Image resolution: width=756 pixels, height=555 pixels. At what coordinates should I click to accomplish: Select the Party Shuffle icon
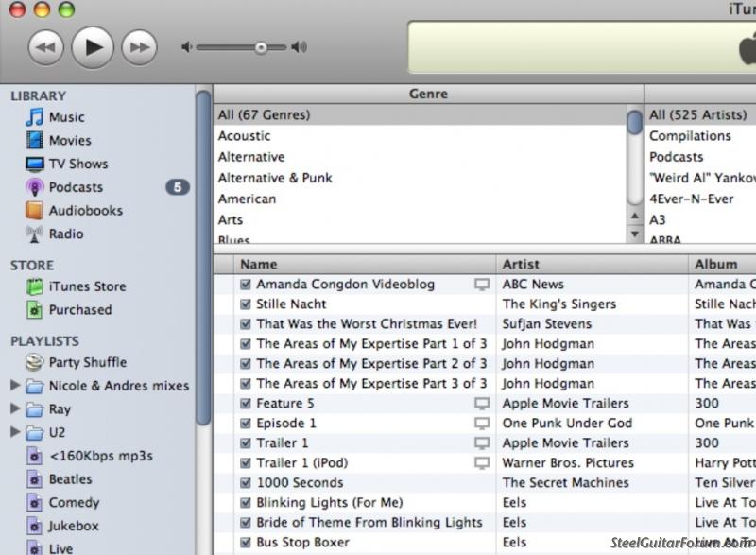click(34, 362)
